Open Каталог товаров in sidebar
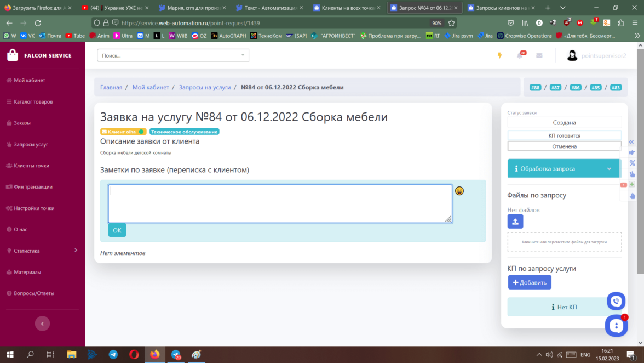 point(33,101)
